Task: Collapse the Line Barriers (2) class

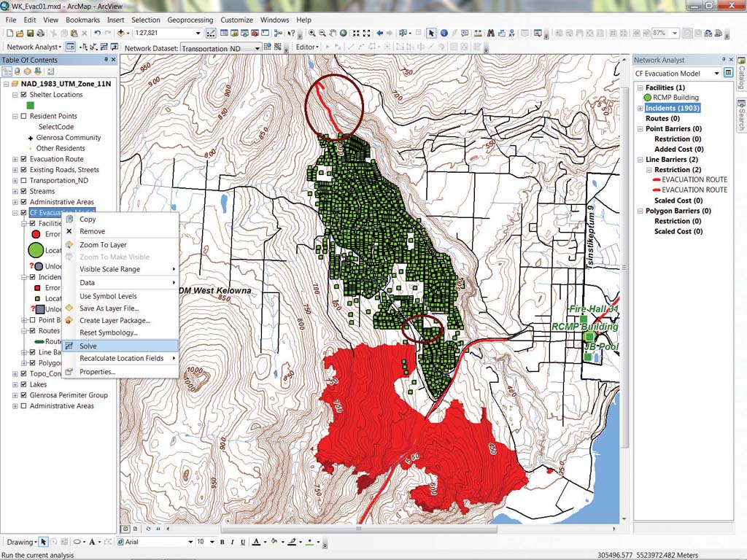Action: (x=640, y=160)
